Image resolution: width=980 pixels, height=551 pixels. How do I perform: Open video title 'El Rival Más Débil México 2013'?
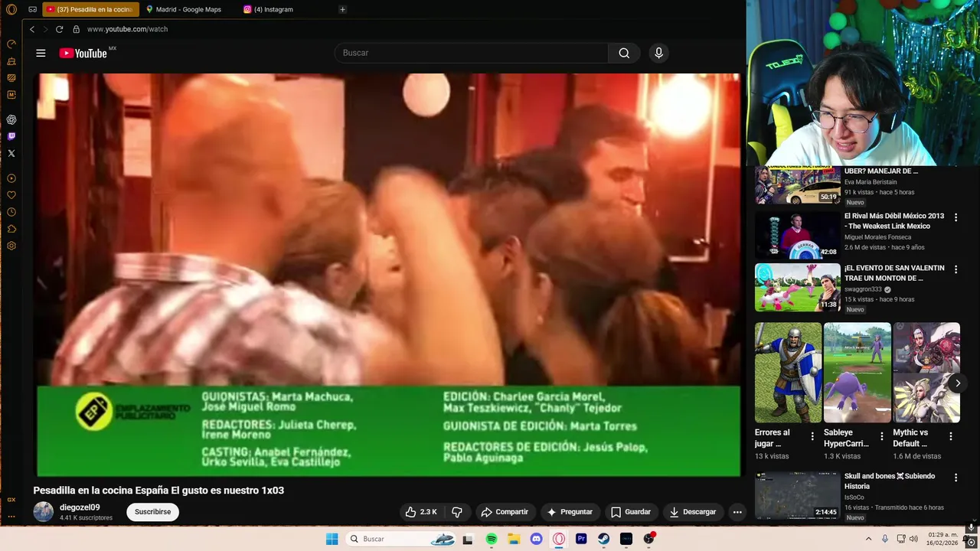(x=894, y=221)
